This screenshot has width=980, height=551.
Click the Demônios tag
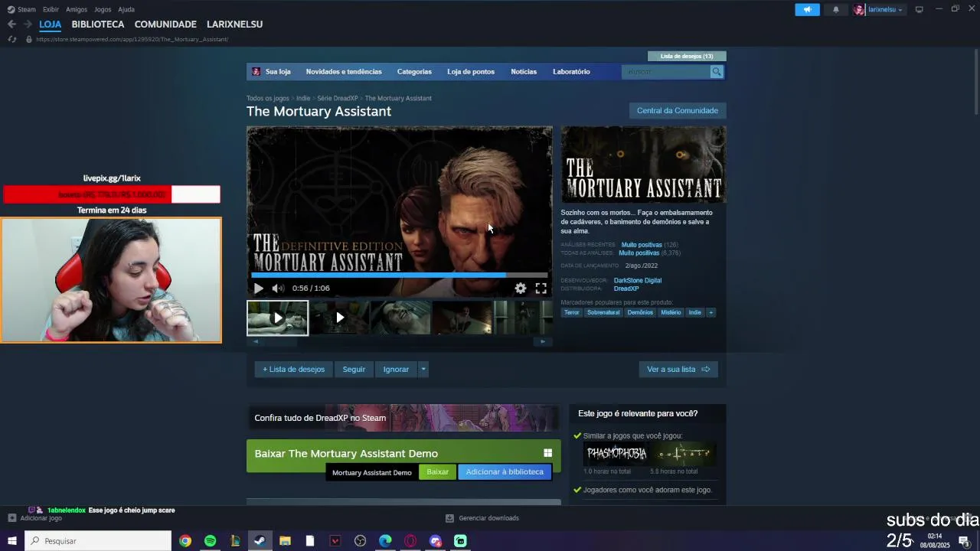point(640,313)
